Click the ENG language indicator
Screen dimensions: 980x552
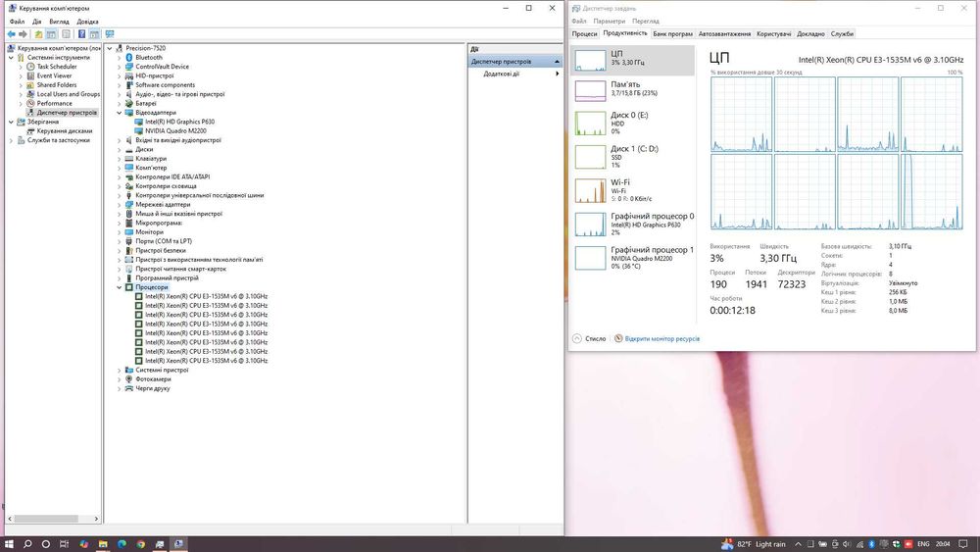click(x=923, y=544)
